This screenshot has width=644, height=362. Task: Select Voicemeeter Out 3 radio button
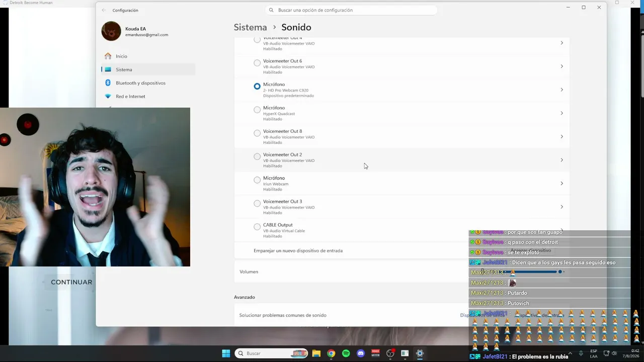point(257,203)
